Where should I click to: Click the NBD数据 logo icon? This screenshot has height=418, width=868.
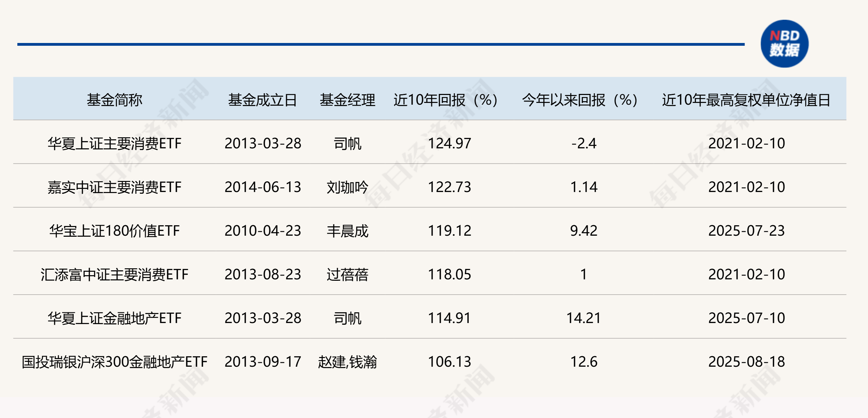(x=784, y=44)
